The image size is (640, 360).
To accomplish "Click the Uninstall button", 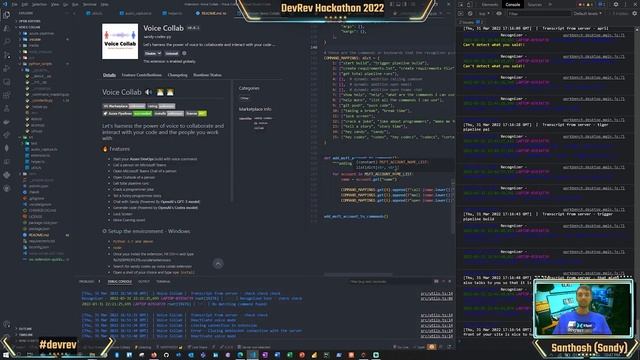I will point(171,53).
